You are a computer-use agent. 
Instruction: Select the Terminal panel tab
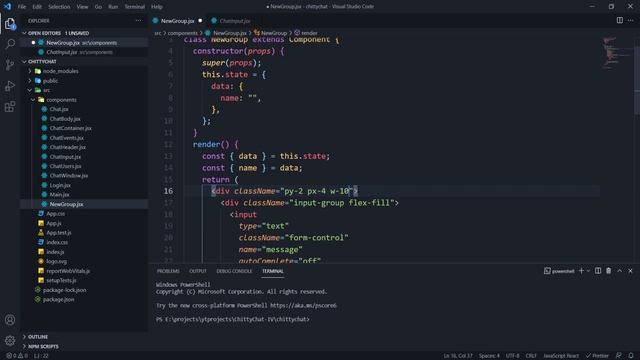tap(273, 271)
